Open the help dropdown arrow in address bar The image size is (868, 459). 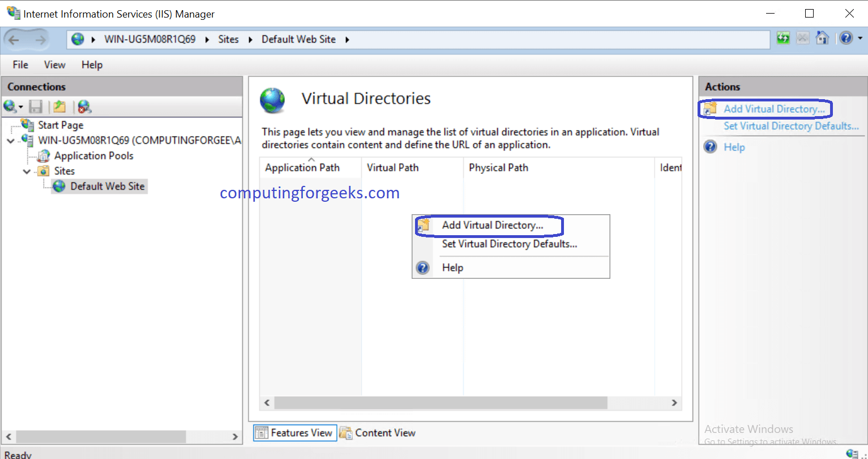pos(860,39)
